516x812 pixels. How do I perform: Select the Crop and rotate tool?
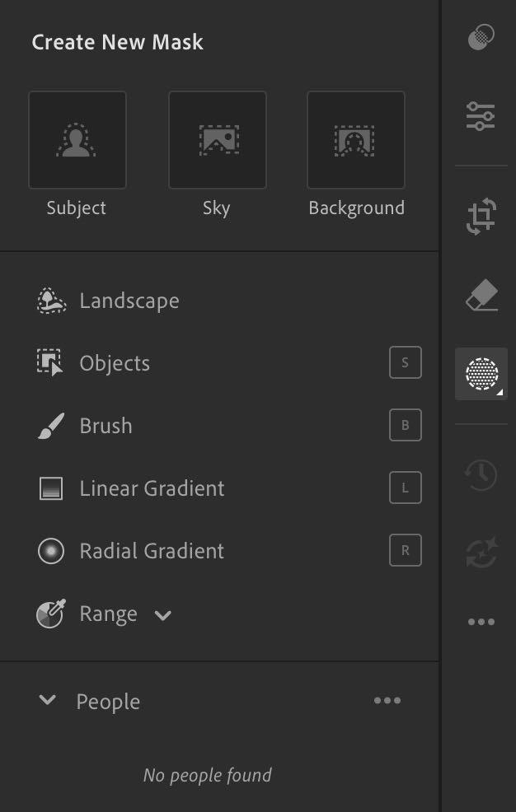481,217
